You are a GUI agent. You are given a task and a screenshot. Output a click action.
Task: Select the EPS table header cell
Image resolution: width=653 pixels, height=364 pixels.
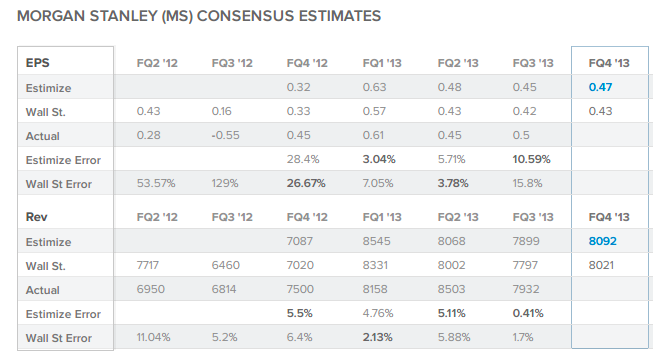65,61
